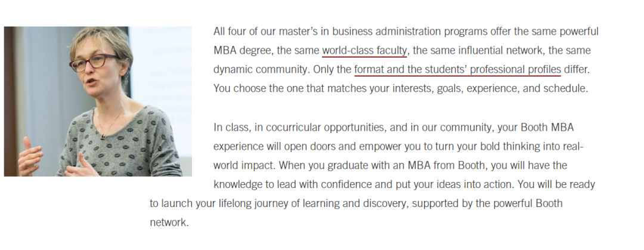
Task: Follow the format and students' professional profiles link
Action: [457, 69]
